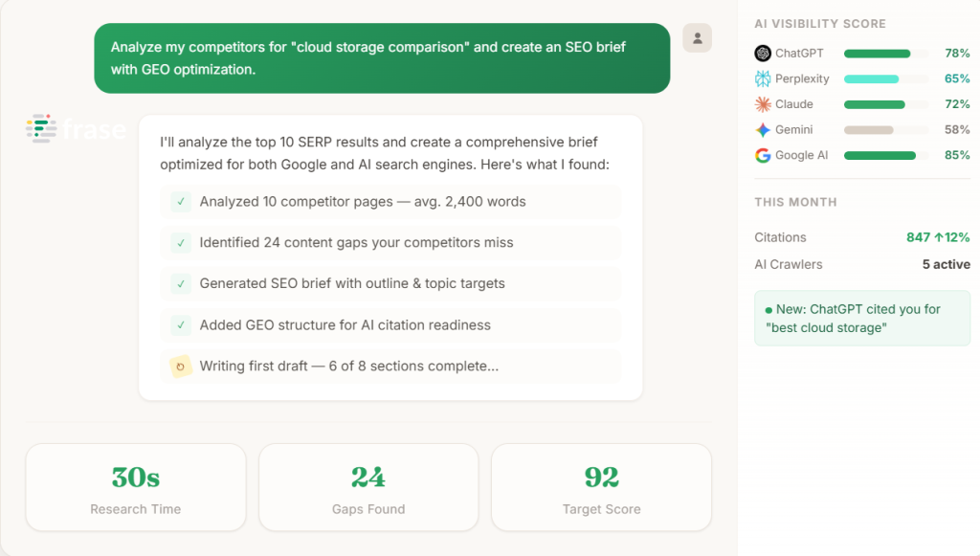980x556 pixels.
Task: Toggle the checkmark for Identified 24 content gaps
Action: click(181, 243)
